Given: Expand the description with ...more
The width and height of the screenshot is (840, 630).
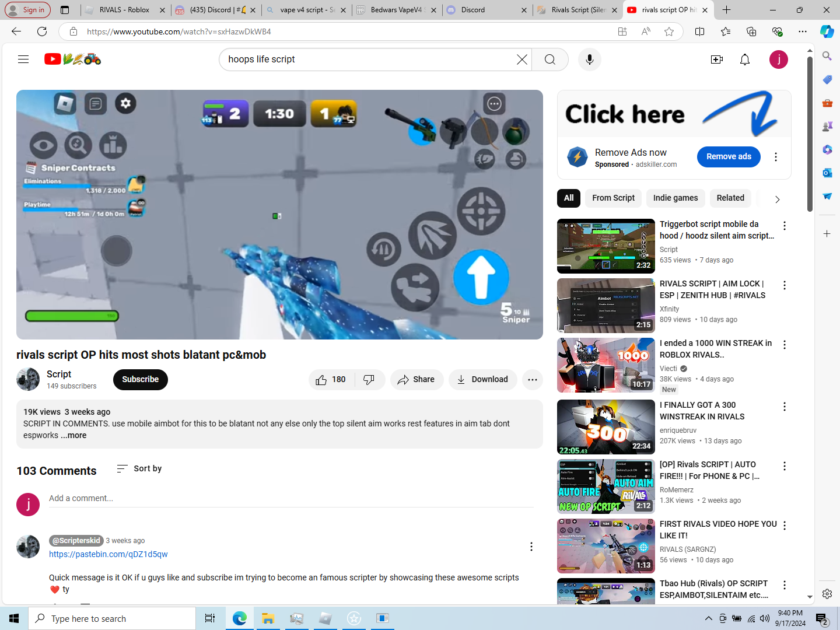Looking at the screenshot, I should tap(73, 435).
